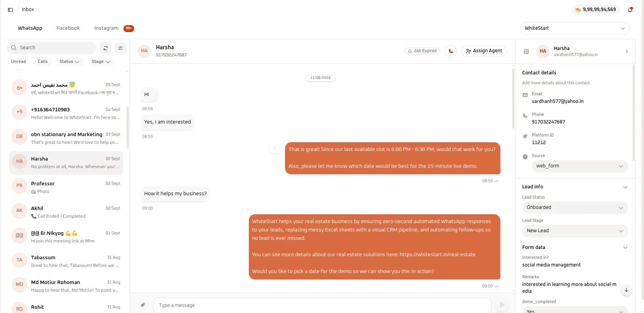The image size is (644, 313).
Task: Change Lead Status from Onboarded
Action: pyautogui.click(x=575, y=208)
